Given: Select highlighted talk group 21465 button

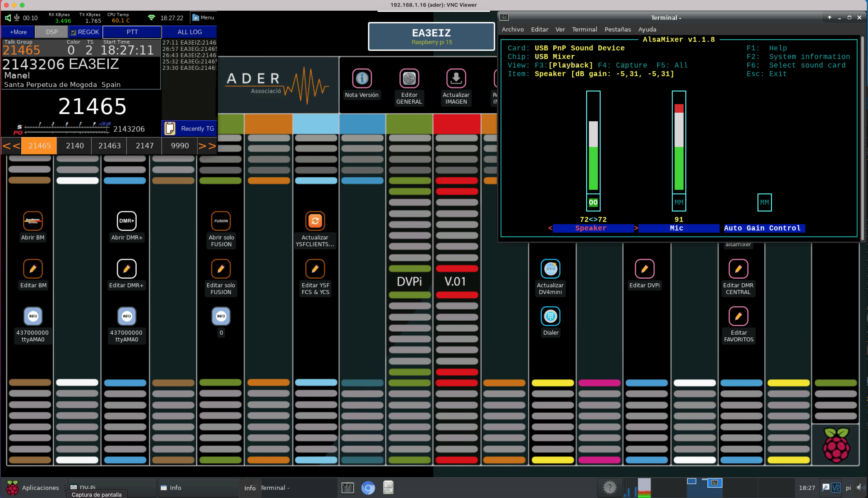Looking at the screenshot, I should click(39, 146).
